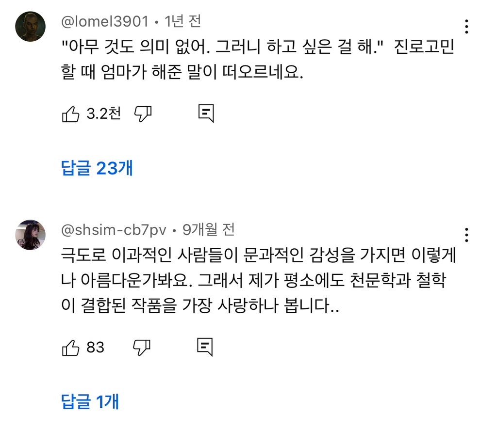
Task: Open the options menu for the first comment
Action: 466,25
